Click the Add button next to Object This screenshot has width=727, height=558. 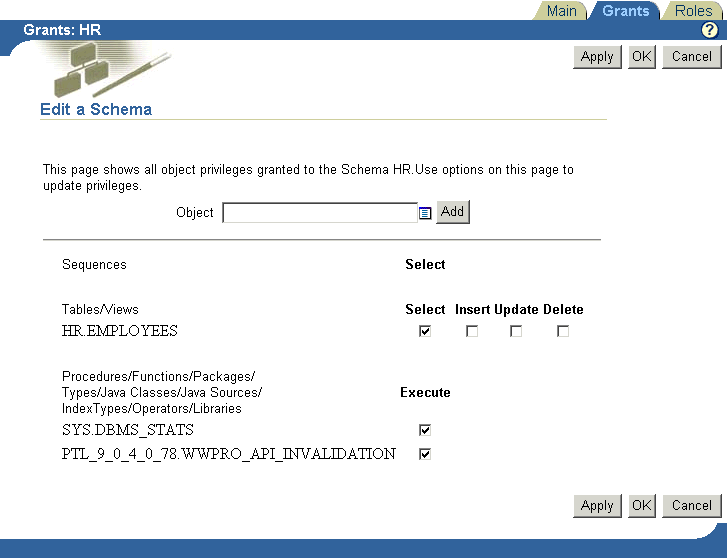point(453,212)
